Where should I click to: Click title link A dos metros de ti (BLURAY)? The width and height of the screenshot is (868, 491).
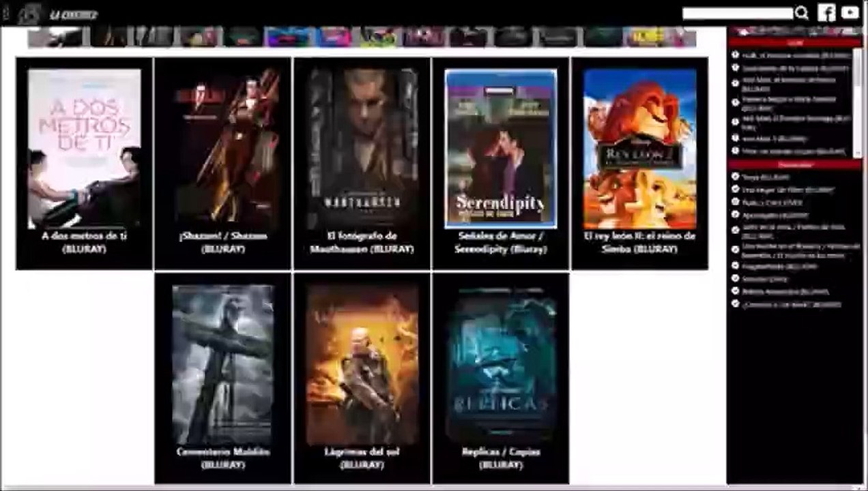pyautogui.click(x=85, y=242)
